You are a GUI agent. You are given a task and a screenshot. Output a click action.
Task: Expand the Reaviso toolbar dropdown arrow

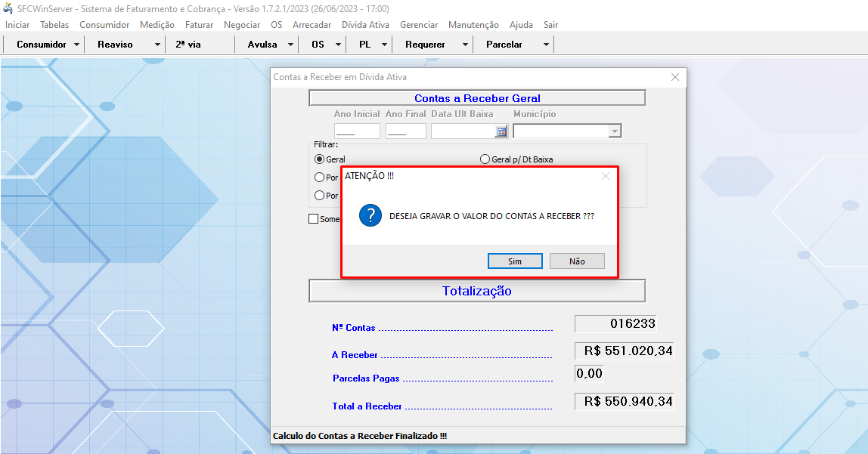click(157, 45)
